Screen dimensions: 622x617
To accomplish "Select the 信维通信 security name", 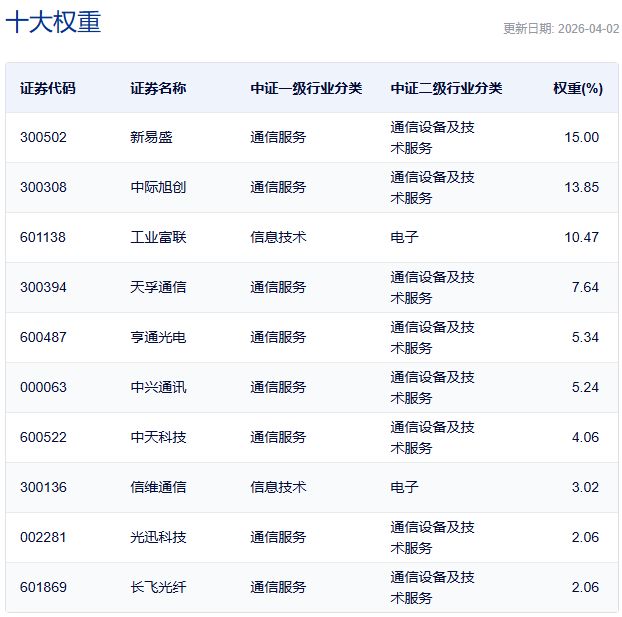I will tap(158, 487).
